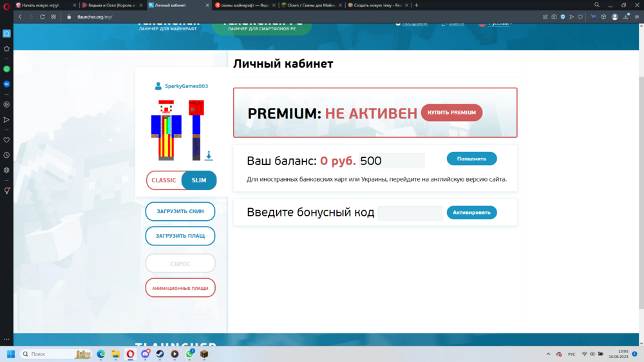Open АНИМАЦИОННЫЕ ПЛАЩИ button
The width and height of the screenshot is (644, 362).
(x=180, y=288)
